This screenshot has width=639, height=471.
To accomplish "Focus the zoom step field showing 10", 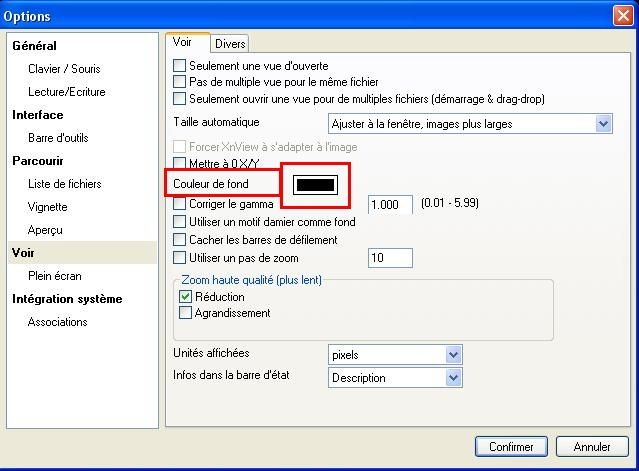I will (390, 259).
